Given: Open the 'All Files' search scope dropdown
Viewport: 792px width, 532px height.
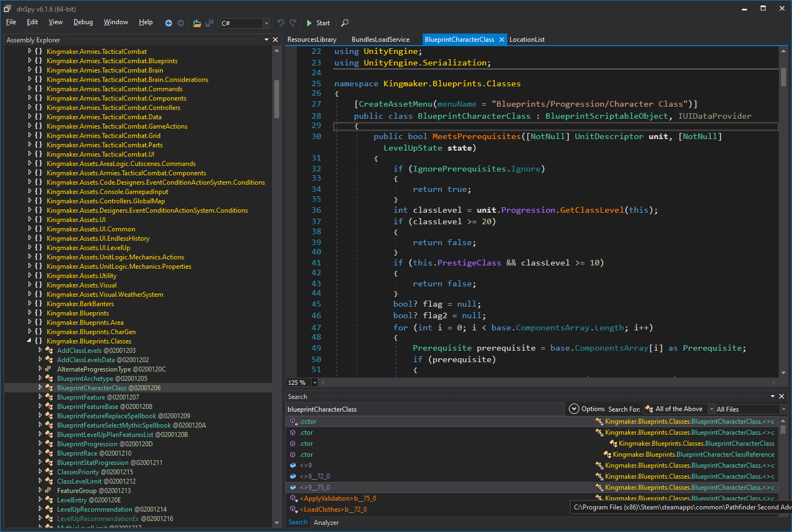Looking at the screenshot, I should (783, 409).
